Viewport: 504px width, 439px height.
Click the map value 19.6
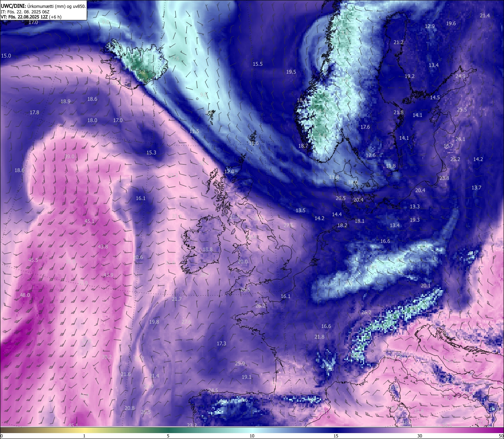click(x=451, y=24)
